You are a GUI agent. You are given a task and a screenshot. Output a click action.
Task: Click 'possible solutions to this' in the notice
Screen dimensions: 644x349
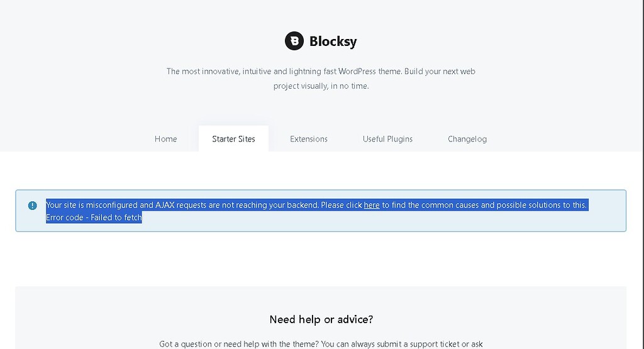[x=541, y=205]
